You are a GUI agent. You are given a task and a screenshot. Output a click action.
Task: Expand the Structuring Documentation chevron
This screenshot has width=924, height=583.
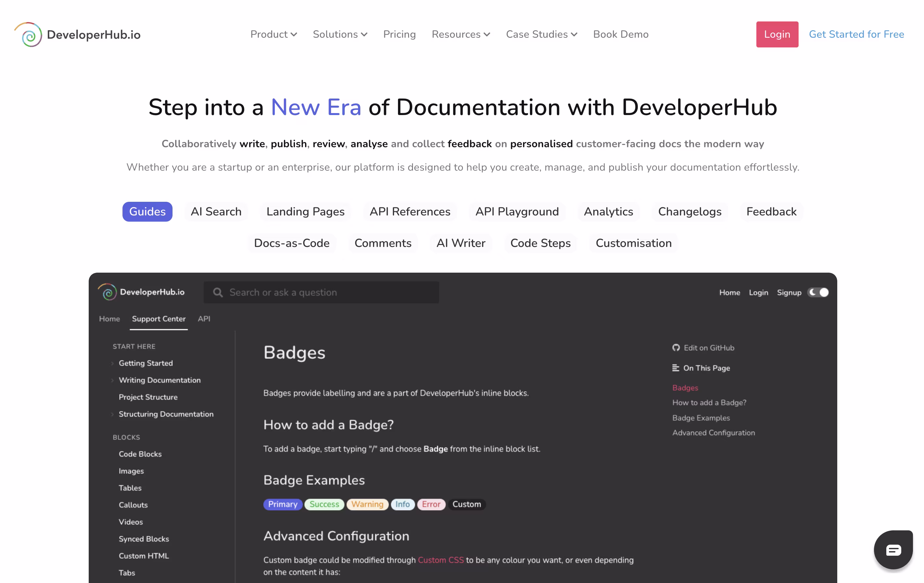click(112, 414)
